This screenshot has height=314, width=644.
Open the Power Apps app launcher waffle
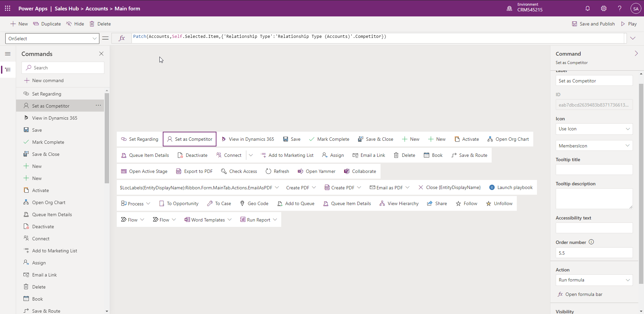tap(7, 8)
